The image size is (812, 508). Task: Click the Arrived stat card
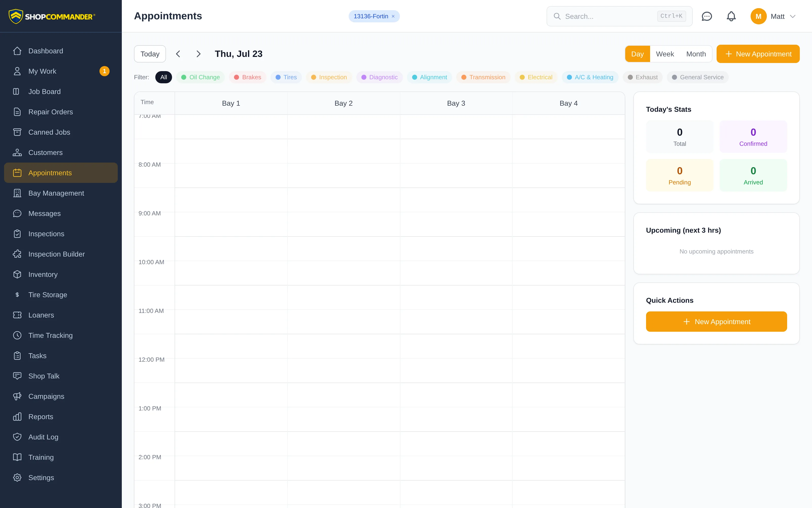click(753, 175)
